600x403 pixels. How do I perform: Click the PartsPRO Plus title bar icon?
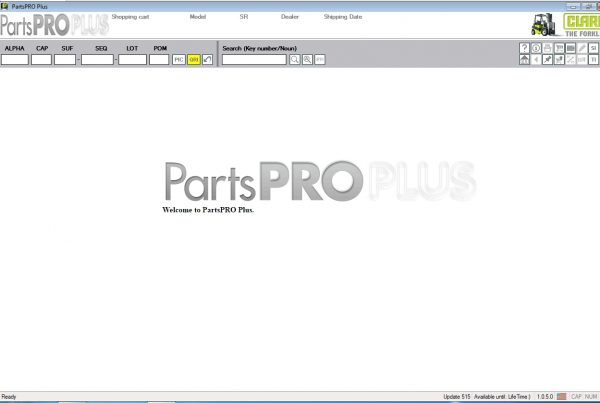(x=5, y=6)
